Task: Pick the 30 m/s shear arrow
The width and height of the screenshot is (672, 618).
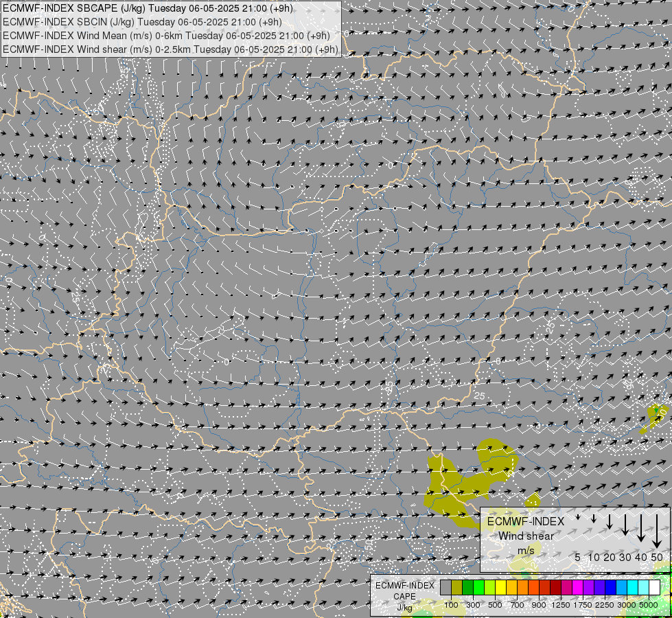Action: click(x=625, y=525)
